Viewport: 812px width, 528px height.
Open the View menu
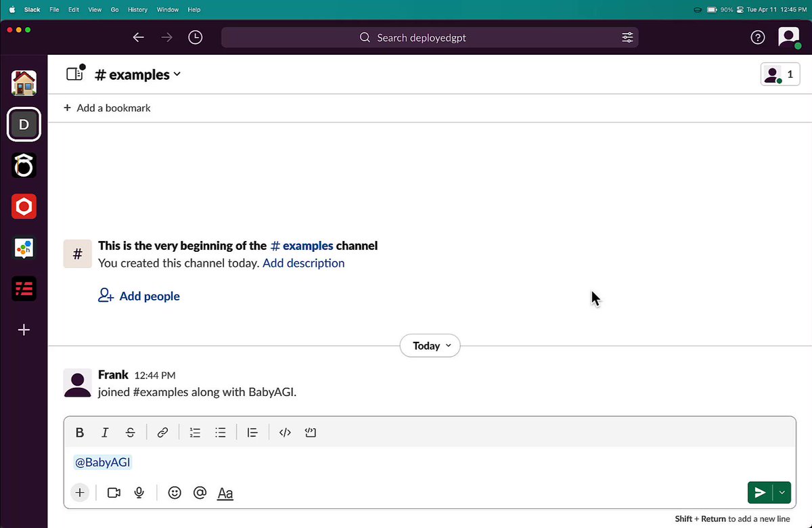(x=95, y=10)
